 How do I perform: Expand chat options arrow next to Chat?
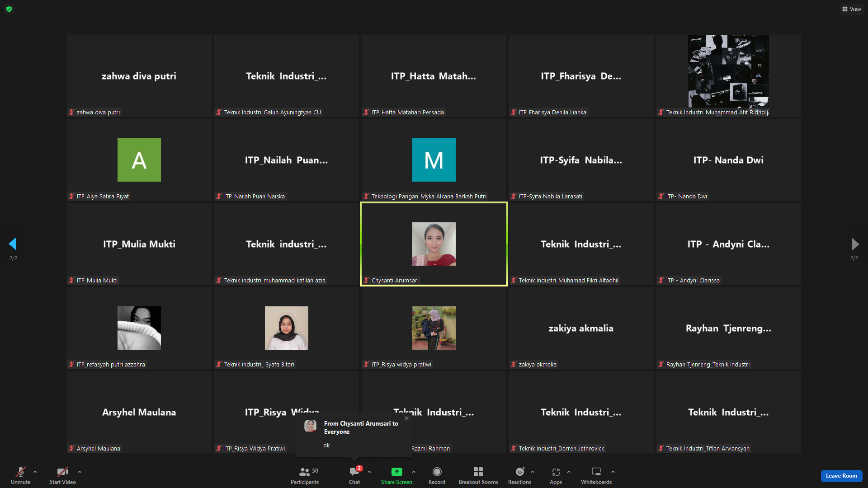coord(369,472)
